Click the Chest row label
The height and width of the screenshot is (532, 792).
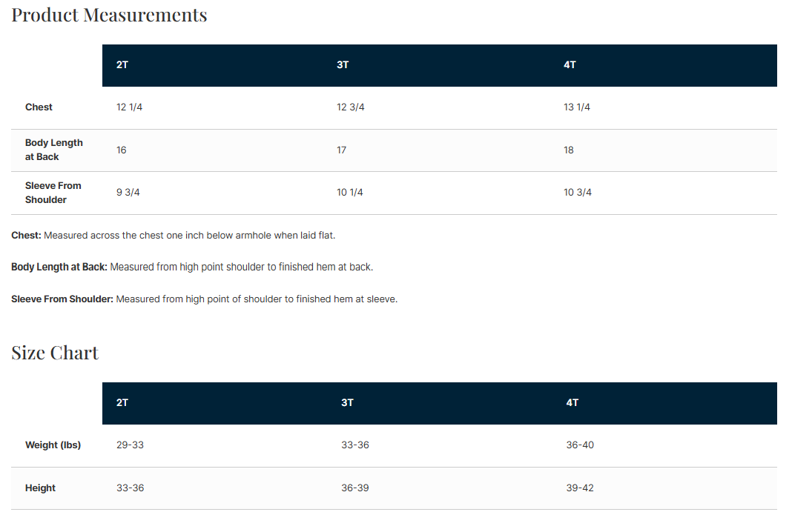coord(39,107)
